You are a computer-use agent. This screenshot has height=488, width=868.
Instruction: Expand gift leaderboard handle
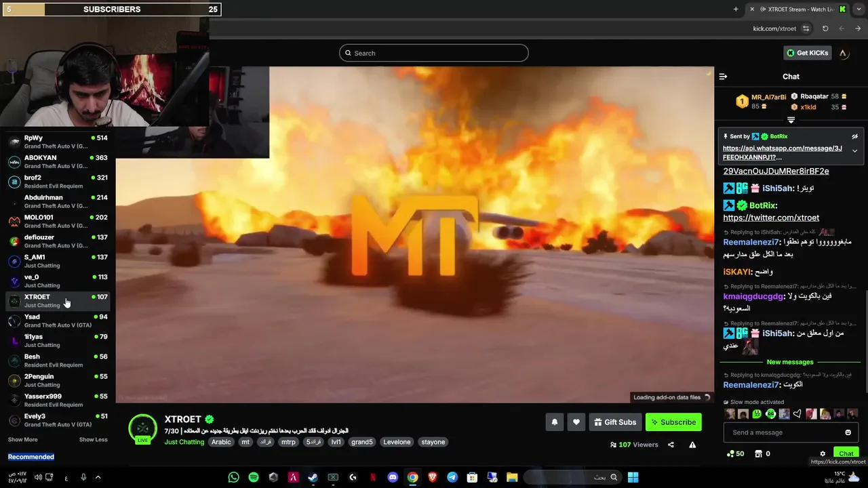click(791, 120)
